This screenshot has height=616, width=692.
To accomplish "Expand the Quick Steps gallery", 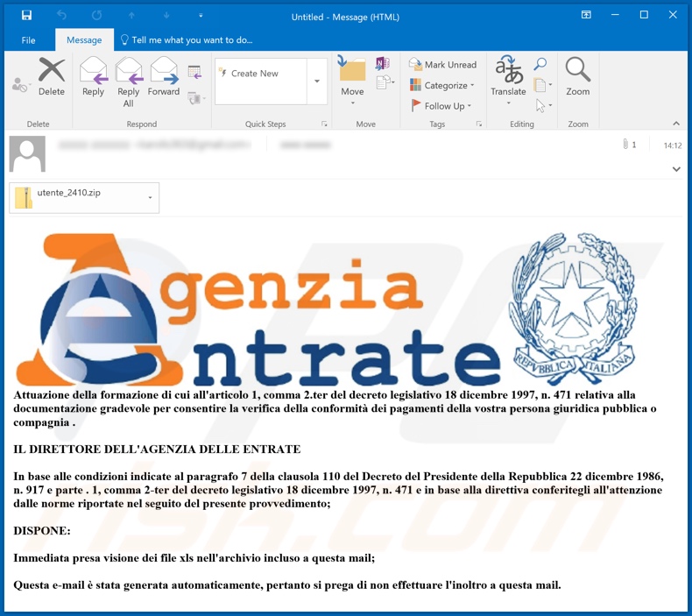I will tap(317, 81).
